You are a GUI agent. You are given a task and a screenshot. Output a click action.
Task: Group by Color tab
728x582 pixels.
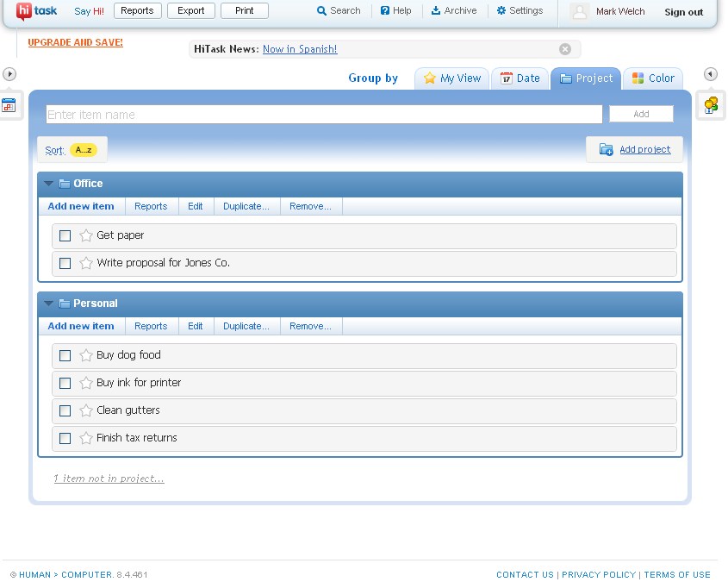(653, 78)
